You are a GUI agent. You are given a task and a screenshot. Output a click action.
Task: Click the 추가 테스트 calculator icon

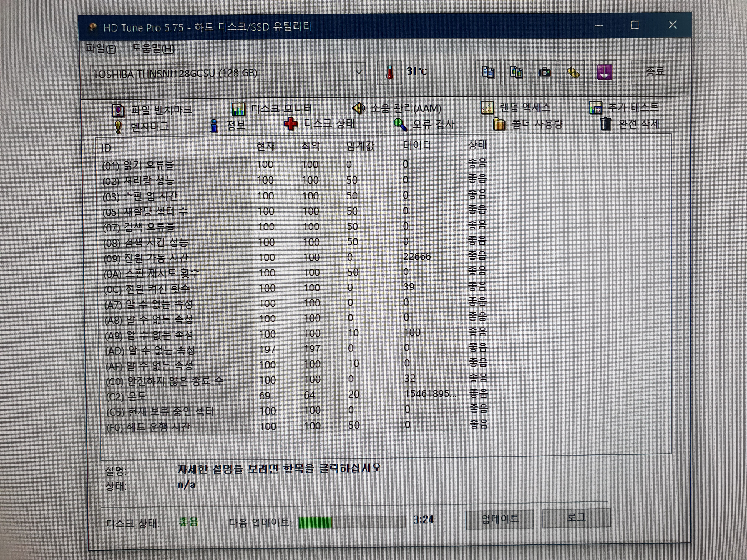click(x=596, y=108)
